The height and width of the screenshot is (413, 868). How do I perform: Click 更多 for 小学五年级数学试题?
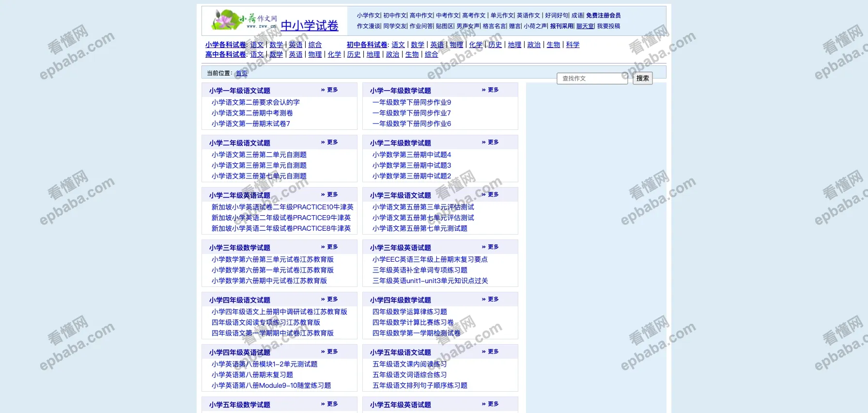coord(332,404)
